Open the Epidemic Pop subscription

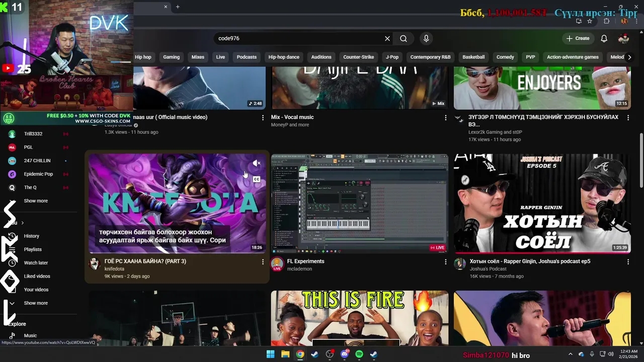pyautogui.click(x=38, y=174)
